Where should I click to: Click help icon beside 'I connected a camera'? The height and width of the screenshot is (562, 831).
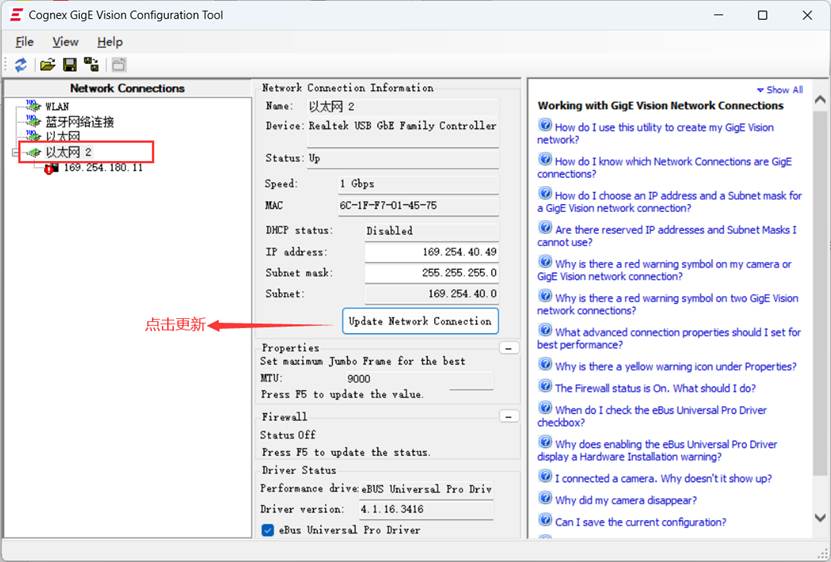tap(545, 477)
